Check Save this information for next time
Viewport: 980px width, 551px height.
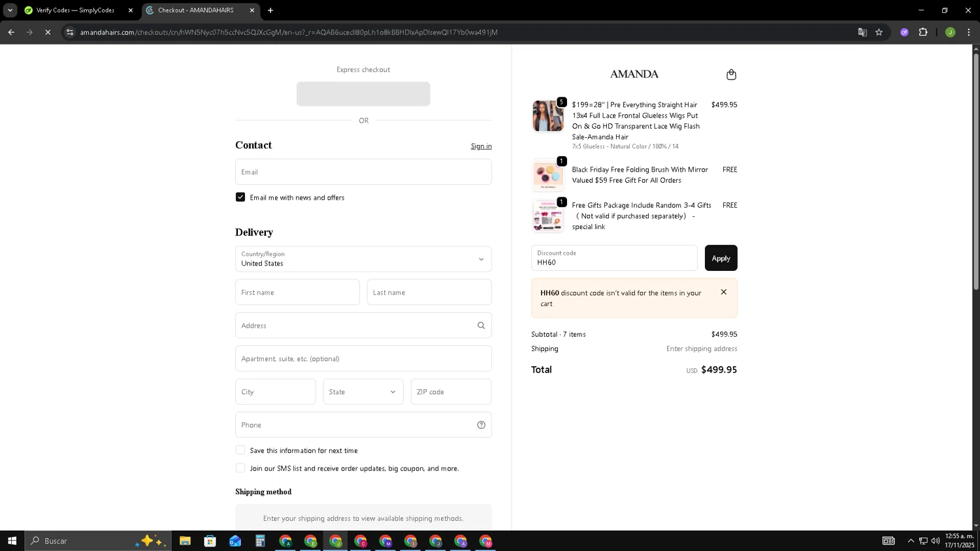pos(240,450)
